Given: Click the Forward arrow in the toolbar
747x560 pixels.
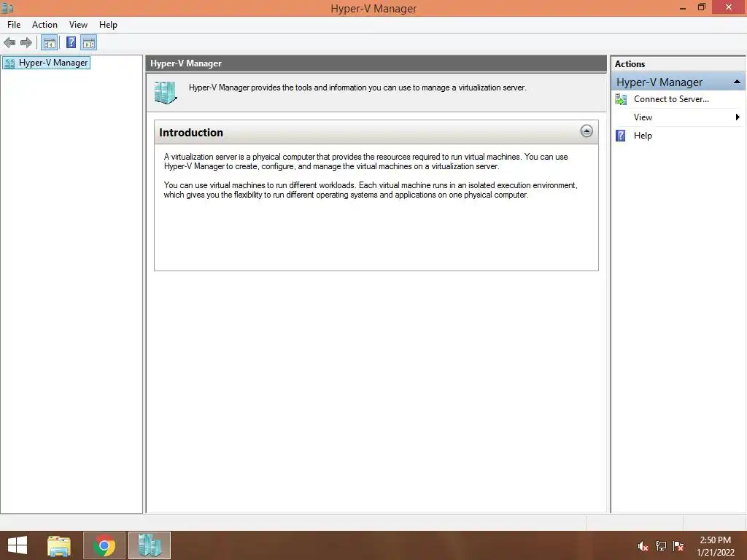Looking at the screenshot, I should click(26, 43).
